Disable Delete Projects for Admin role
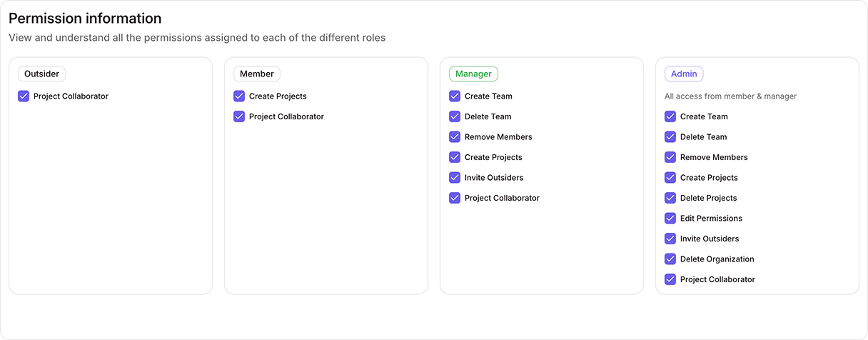 click(x=670, y=198)
